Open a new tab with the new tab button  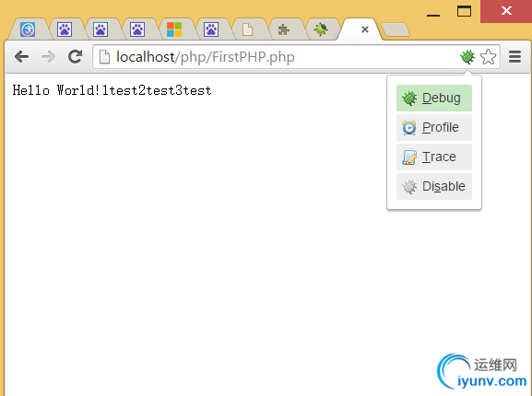tap(396, 29)
